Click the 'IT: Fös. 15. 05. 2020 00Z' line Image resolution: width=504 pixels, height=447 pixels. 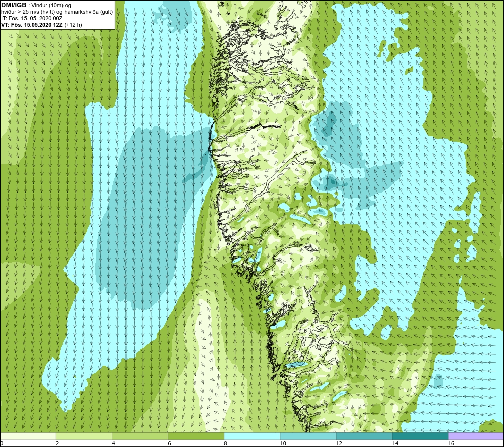tap(32, 18)
